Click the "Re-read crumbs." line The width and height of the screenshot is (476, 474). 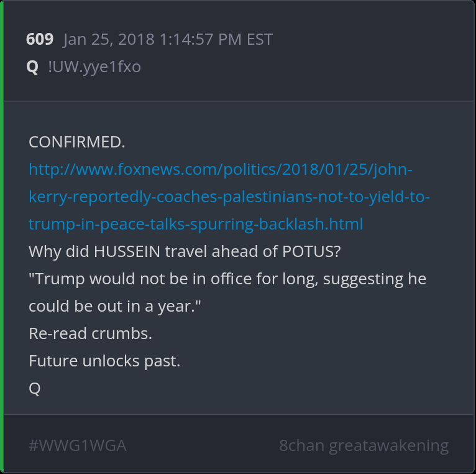tap(90, 333)
